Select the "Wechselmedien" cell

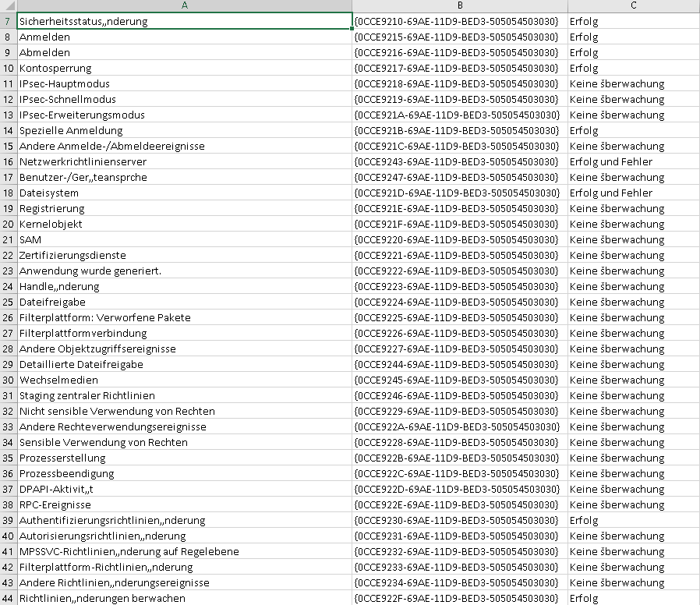point(58,380)
